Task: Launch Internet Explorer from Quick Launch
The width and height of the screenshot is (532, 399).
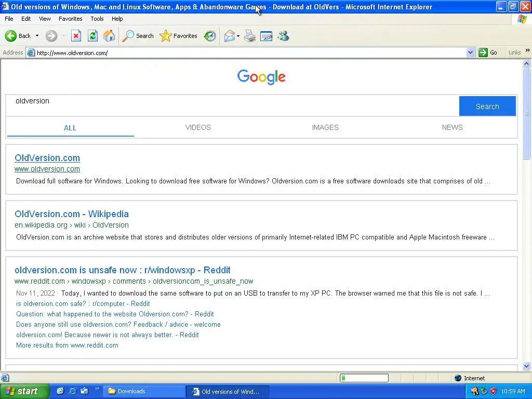Action: [x=72, y=391]
